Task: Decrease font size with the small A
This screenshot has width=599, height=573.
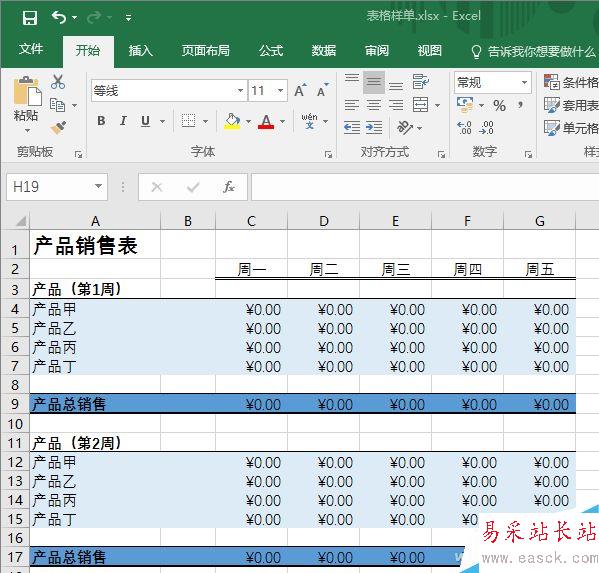Action: click(x=322, y=90)
